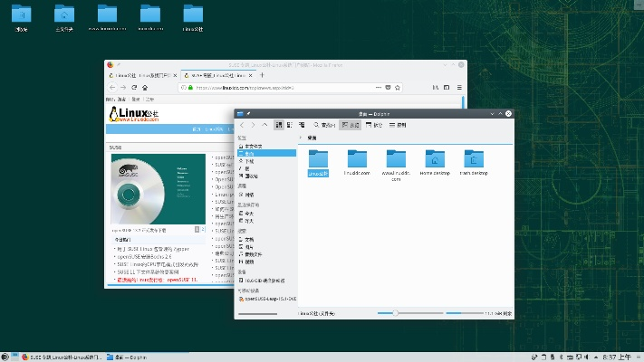Viewport: 644px width, 362px height.
Task: Open the Firefox hamburger menu
Action: tap(459, 87)
